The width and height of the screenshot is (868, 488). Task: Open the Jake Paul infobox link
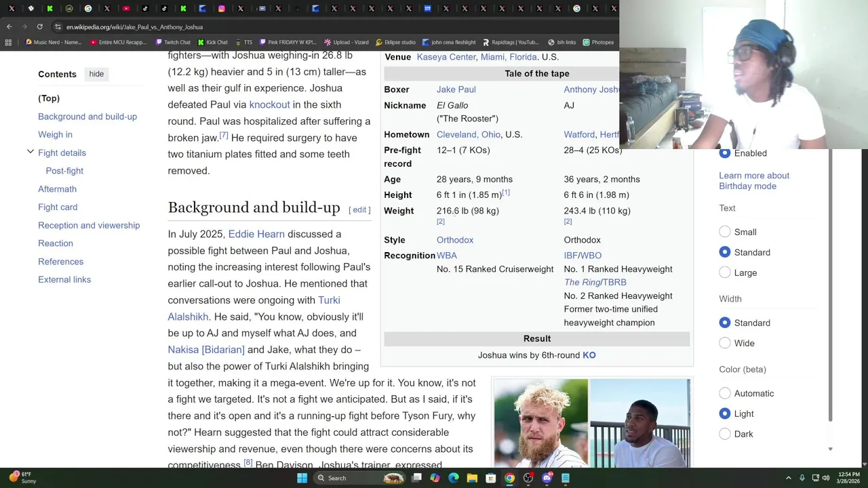point(456,89)
